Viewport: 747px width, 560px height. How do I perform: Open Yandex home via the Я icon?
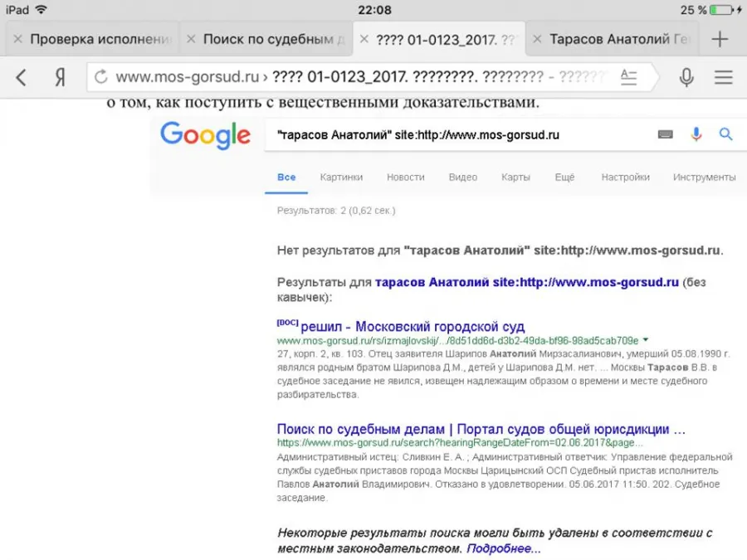pos(60,77)
